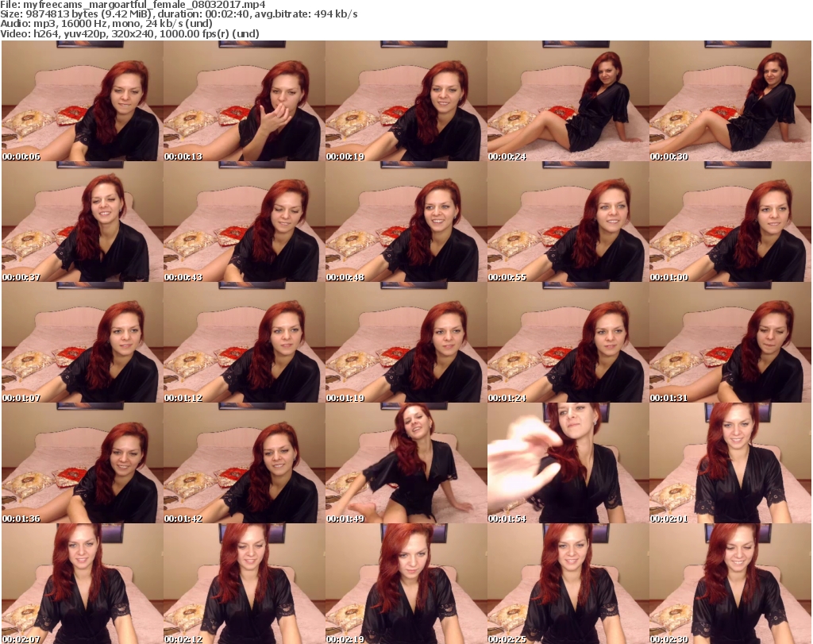Click the thumbnail stamped 00:00:19

point(406,101)
